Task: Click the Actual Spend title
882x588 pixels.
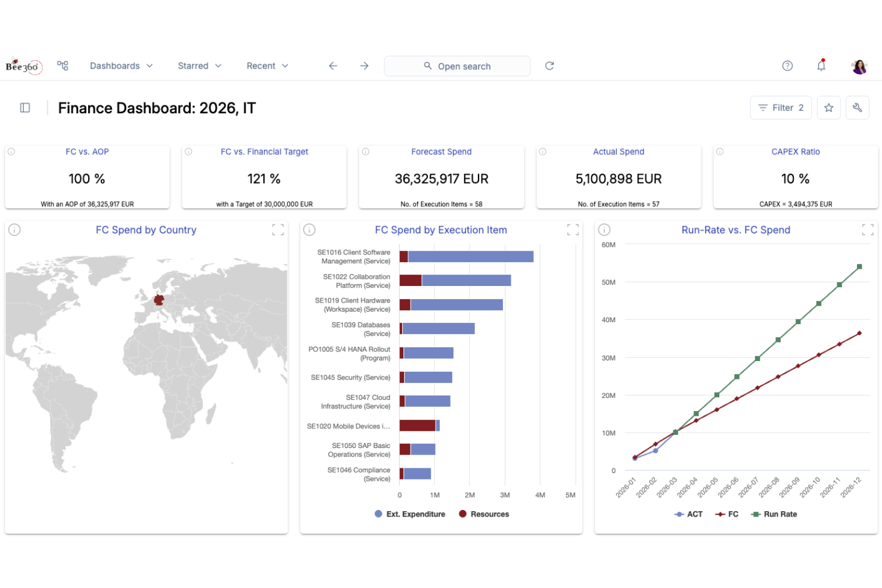Action: tap(619, 152)
